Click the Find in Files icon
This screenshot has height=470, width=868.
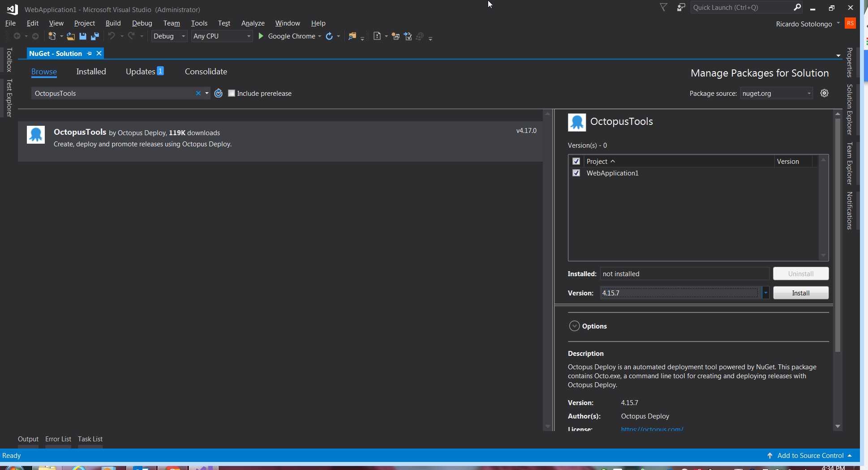click(x=352, y=36)
